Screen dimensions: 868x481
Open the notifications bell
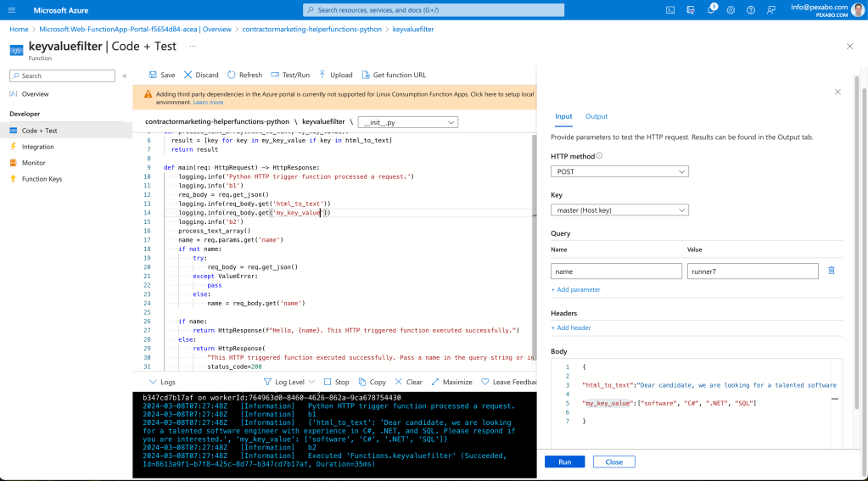pos(711,10)
